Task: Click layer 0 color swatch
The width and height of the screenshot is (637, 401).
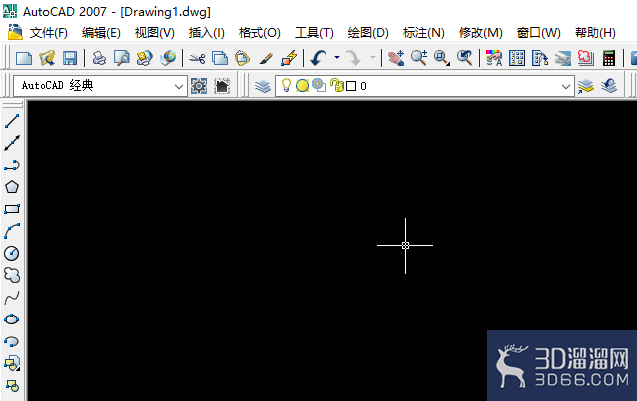Action: point(351,86)
